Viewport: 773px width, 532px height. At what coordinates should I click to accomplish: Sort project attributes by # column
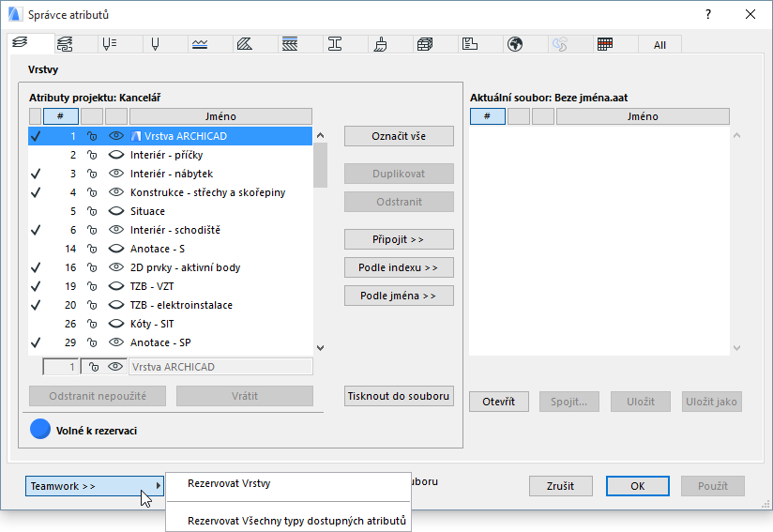click(61, 116)
